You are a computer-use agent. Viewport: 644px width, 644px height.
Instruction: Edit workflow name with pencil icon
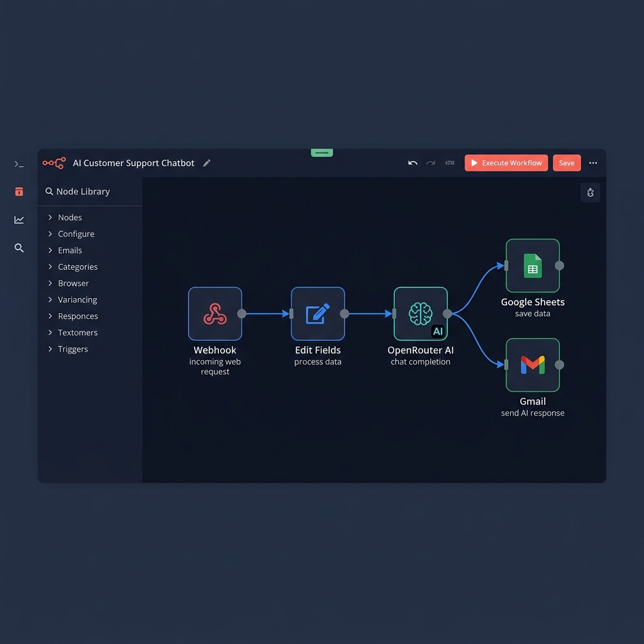(x=206, y=163)
